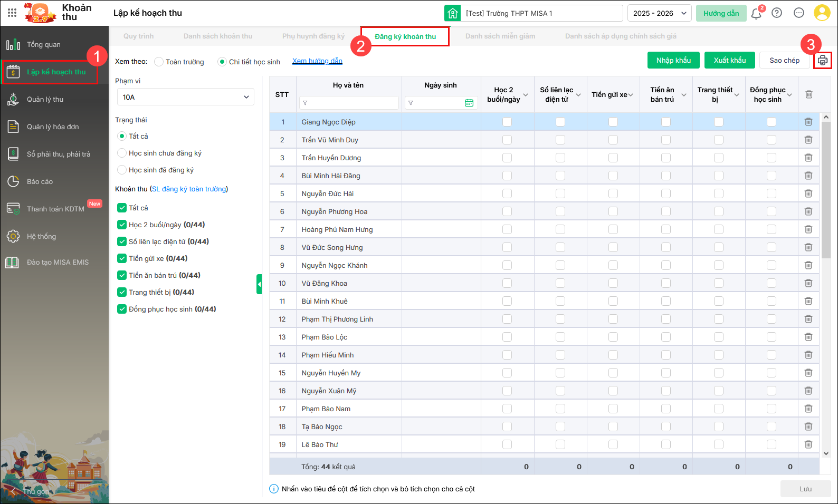Click the Nhập khẩu button

click(673, 60)
